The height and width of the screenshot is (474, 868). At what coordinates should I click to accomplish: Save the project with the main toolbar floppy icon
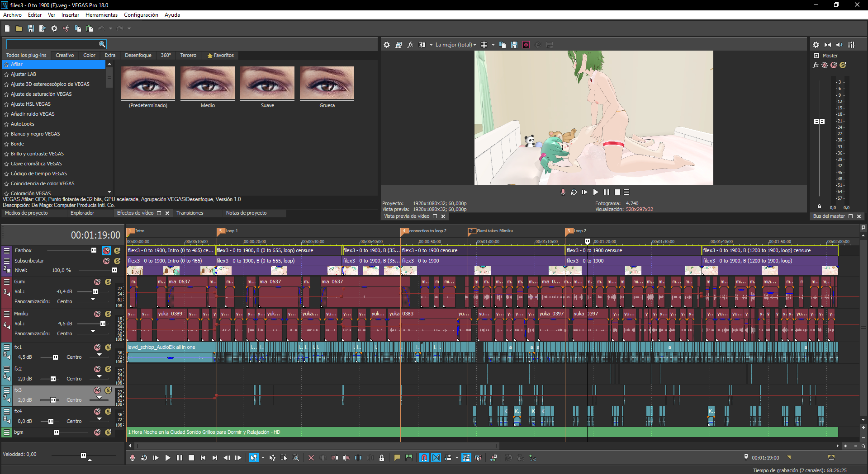[x=31, y=28]
